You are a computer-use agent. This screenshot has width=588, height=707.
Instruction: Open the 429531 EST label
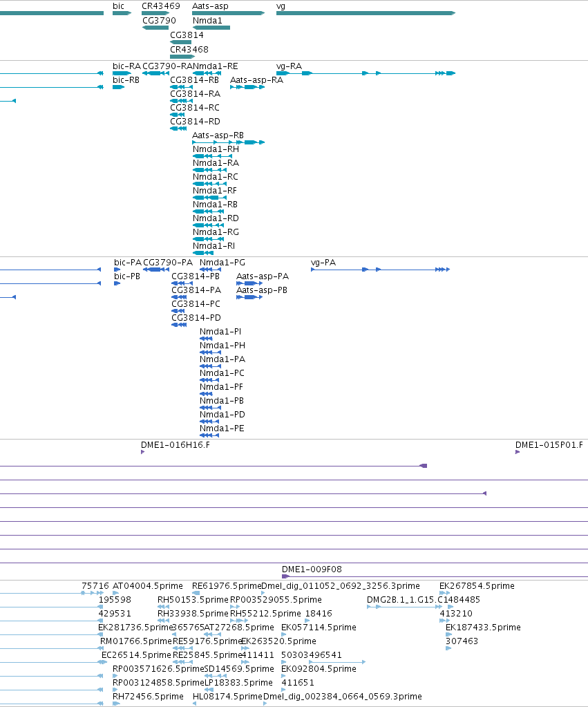pyautogui.click(x=115, y=614)
